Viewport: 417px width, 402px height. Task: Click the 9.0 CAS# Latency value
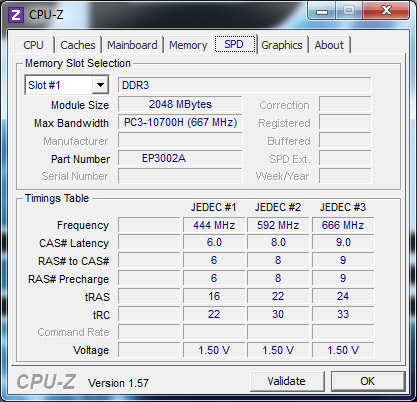coord(343,242)
